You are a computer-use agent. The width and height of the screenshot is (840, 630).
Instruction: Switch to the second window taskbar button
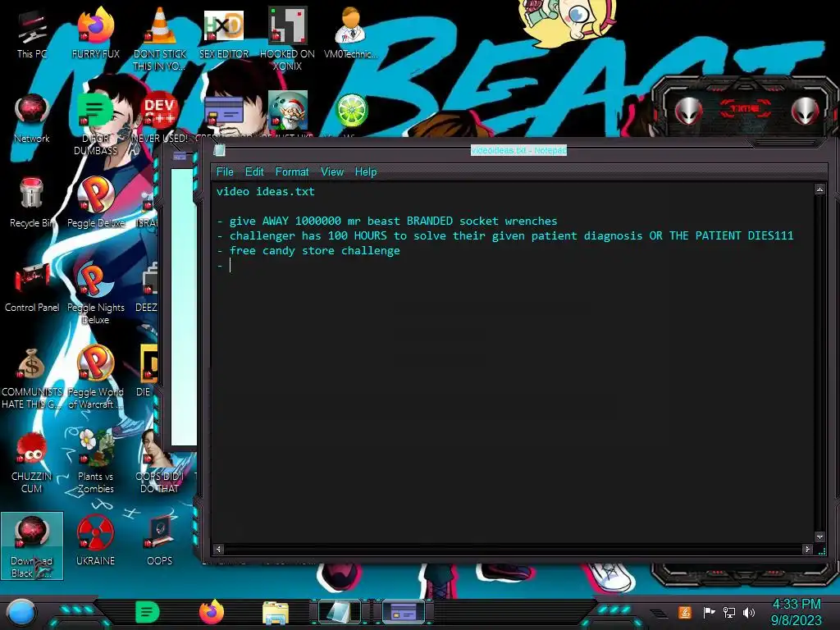point(404,612)
